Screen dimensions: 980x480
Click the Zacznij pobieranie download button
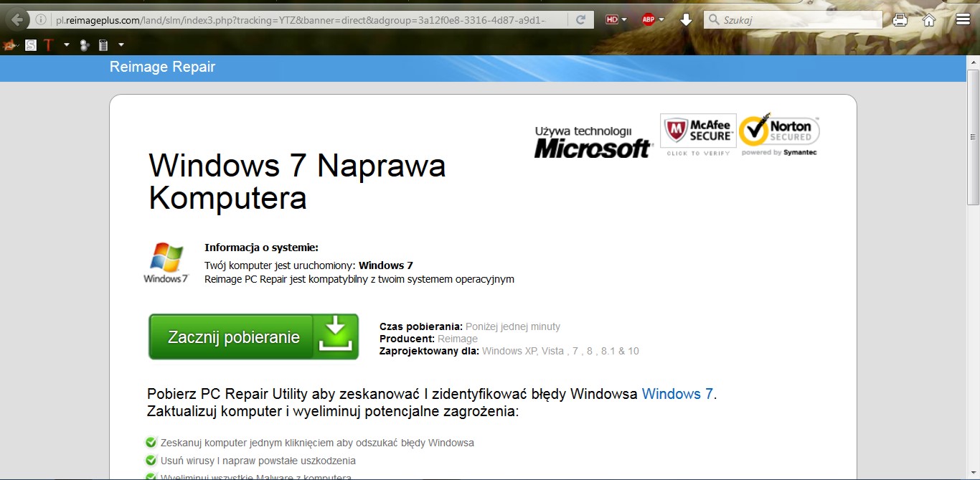pyautogui.click(x=253, y=337)
